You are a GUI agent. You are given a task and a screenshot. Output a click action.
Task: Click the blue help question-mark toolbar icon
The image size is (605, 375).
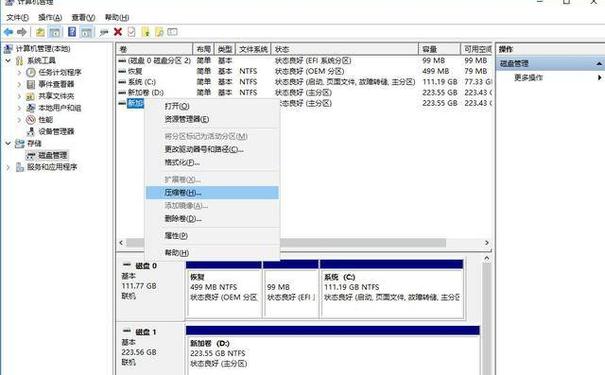pos(72,32)
